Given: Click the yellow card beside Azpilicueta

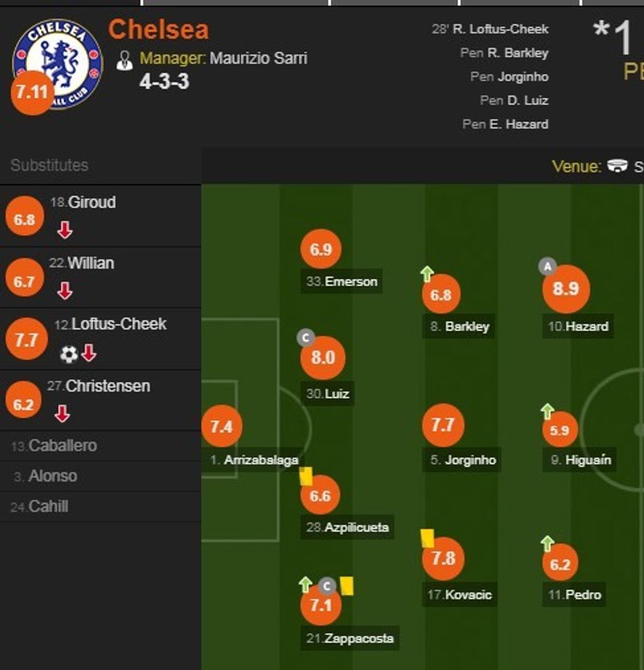Looking at the screenshot, I should 306,476.
